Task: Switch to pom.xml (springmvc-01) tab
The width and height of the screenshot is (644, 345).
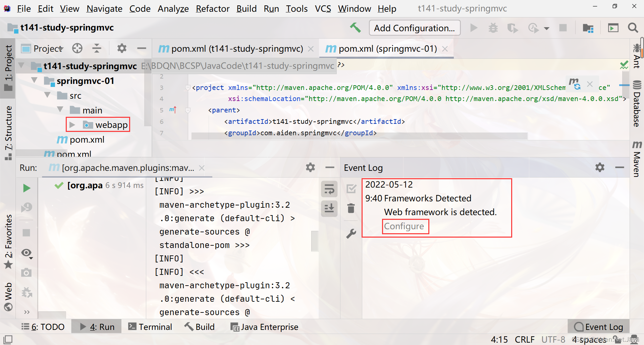Action: click(386, 49)
